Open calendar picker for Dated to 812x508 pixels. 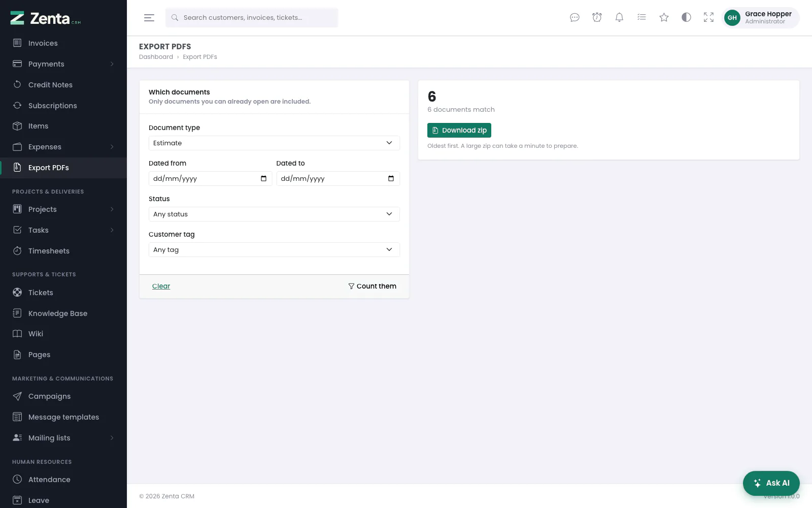[x=391, y=178]
